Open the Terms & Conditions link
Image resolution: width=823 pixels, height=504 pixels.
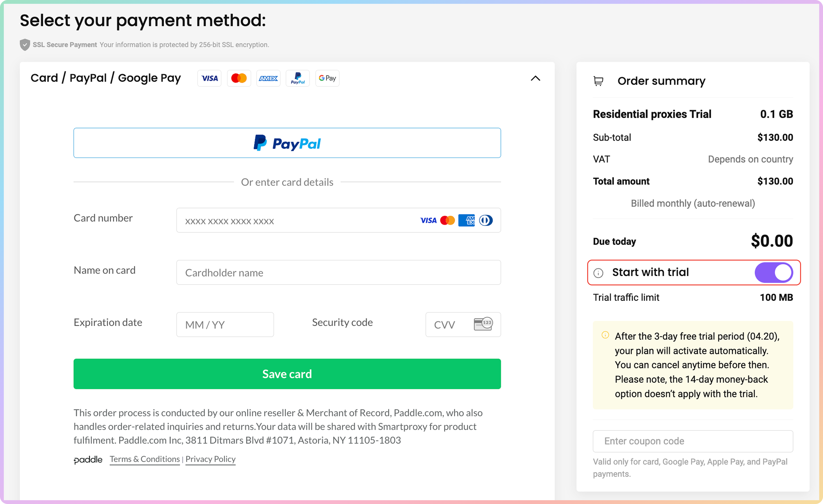[x=145, y=459]
